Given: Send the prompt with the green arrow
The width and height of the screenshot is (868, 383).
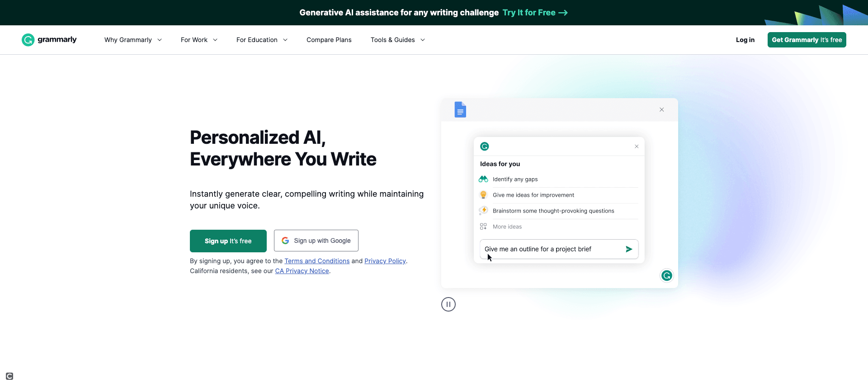Looking at the screenshot, I should tap(629, 249).
